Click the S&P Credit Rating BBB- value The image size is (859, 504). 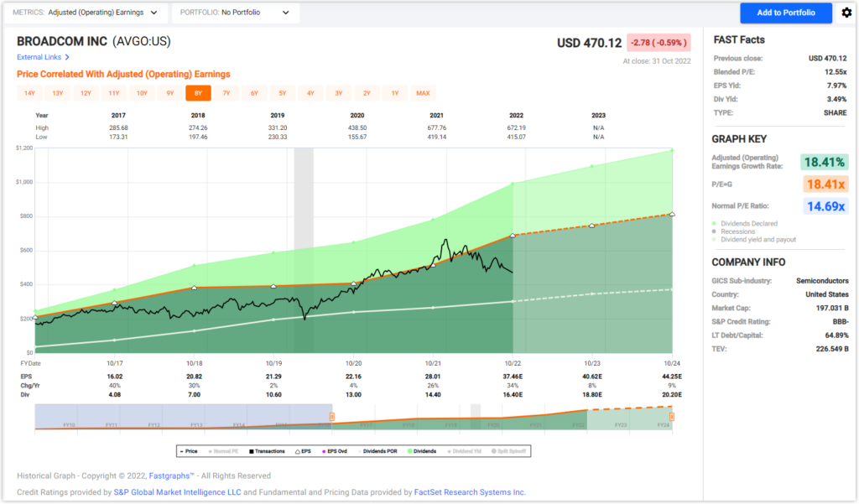(839, 322)
